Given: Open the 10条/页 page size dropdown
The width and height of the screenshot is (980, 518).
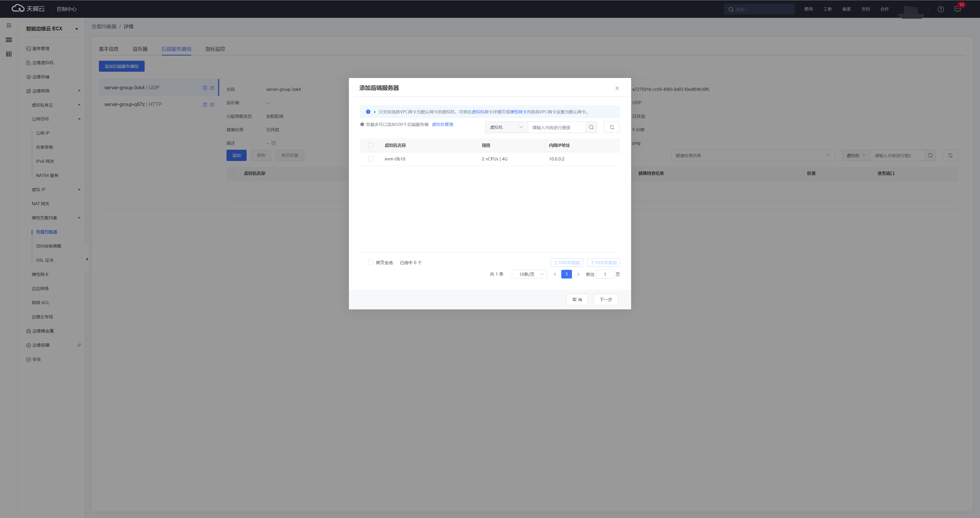Looking at the screenshot, I should coord(530,274).
